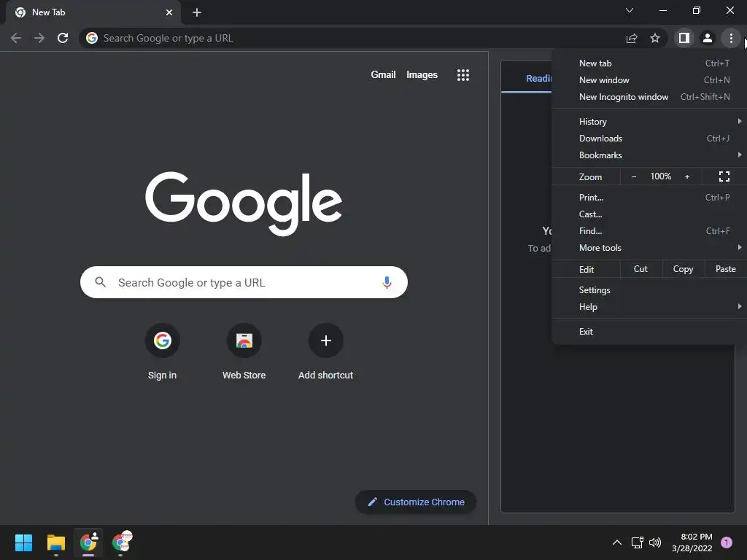Select New window menu item
747x560 pixels.
[649, 80]
